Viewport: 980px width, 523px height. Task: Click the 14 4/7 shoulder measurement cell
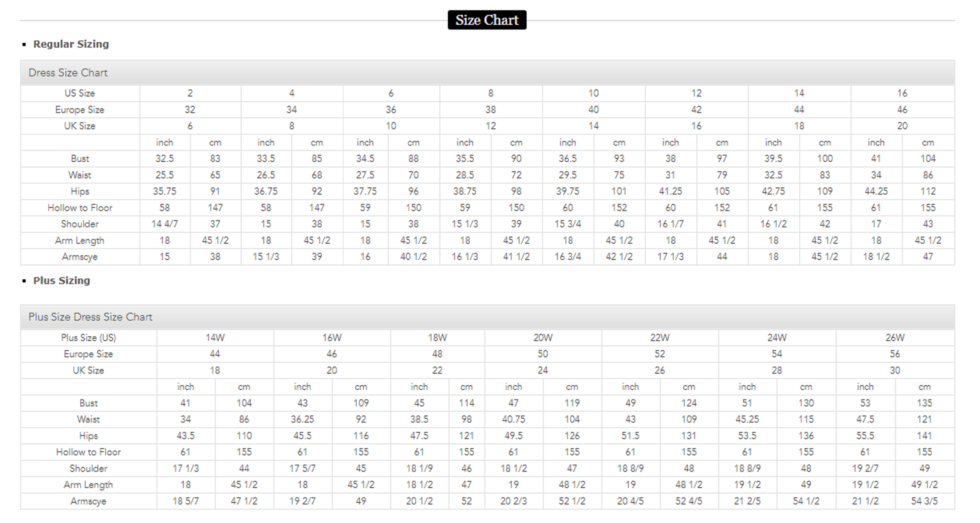pos(164,224)
